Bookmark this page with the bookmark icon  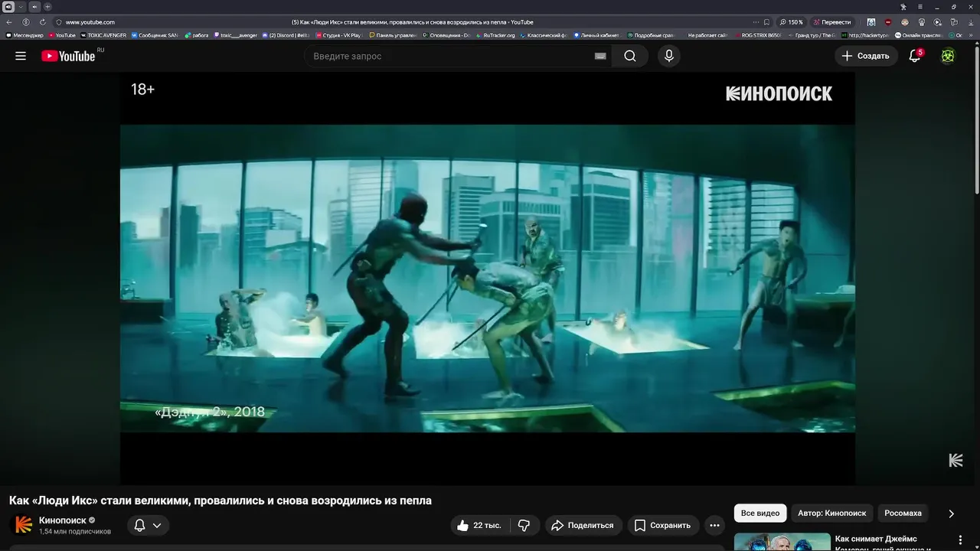pos(767,22)
